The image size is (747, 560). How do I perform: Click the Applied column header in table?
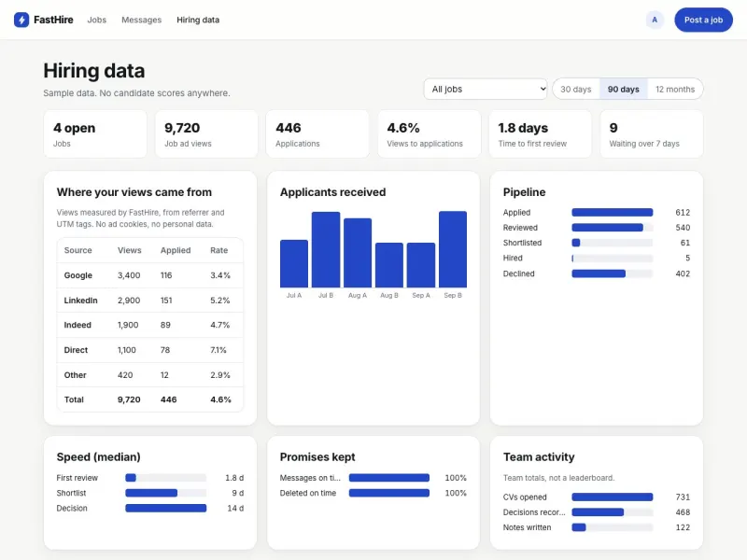(176, 250)
